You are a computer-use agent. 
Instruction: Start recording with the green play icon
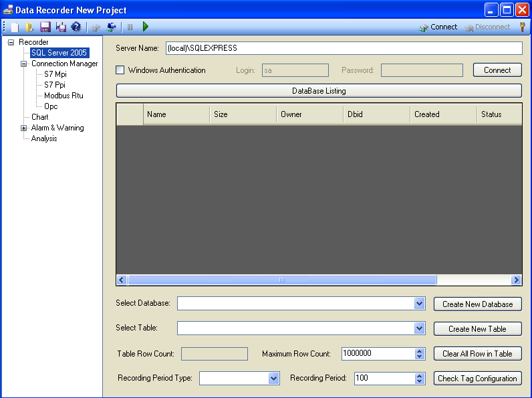pos(146,27)
